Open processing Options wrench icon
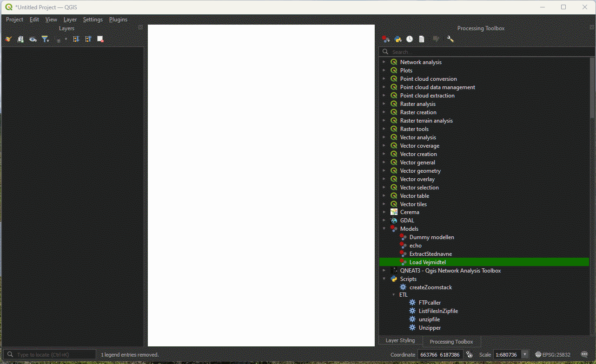 [450, 39]
